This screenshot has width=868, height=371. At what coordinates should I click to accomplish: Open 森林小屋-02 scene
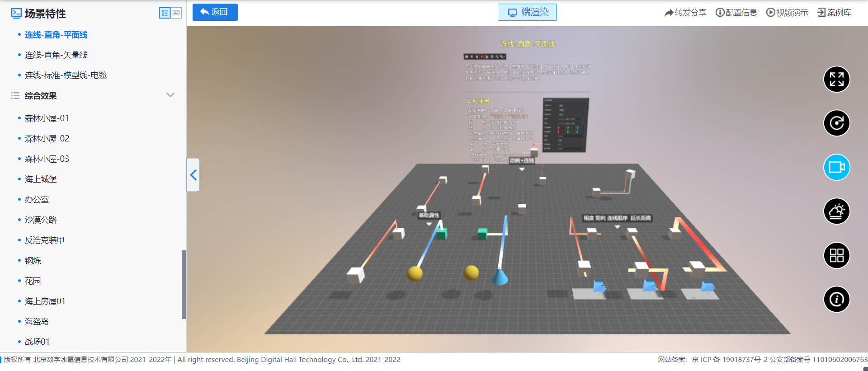[47, 139]
